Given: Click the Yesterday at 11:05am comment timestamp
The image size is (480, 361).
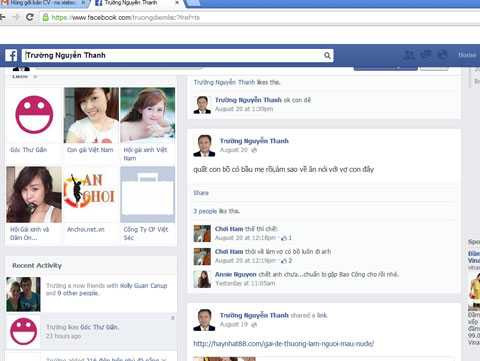Looking at the screenshot, I should 245,283.
